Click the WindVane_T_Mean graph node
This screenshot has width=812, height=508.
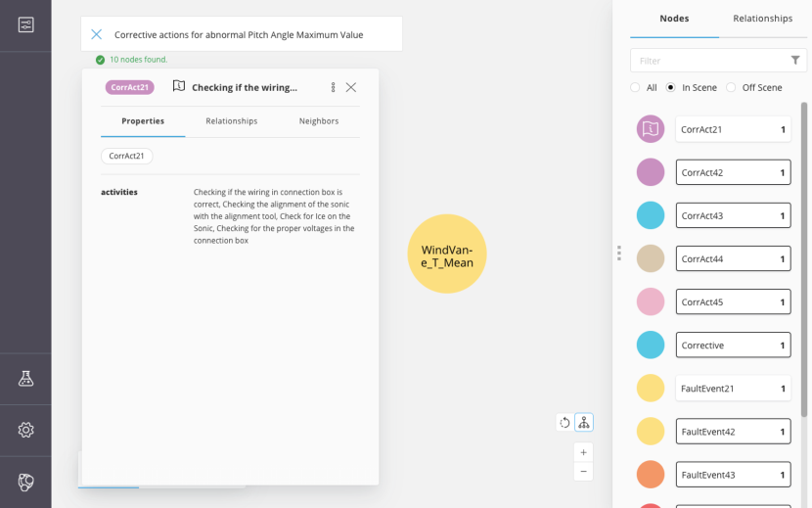click(x=447, y=254)
